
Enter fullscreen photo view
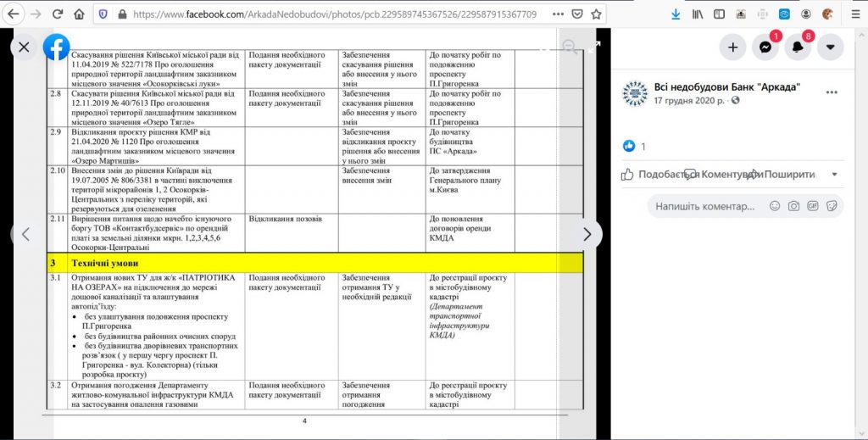(594, 47)
